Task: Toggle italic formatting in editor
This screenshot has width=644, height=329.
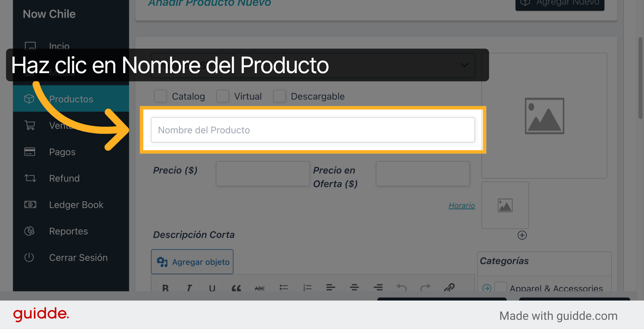Action: coord(189,288)
